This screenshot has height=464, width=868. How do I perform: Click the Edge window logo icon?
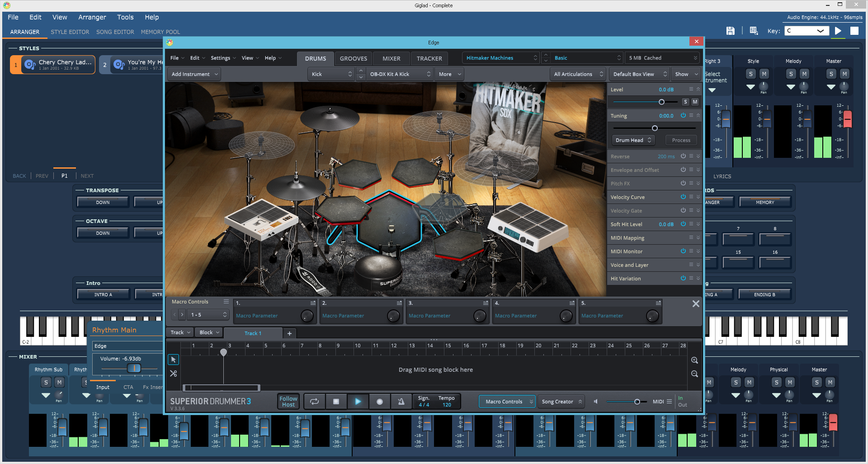point(170,42)
